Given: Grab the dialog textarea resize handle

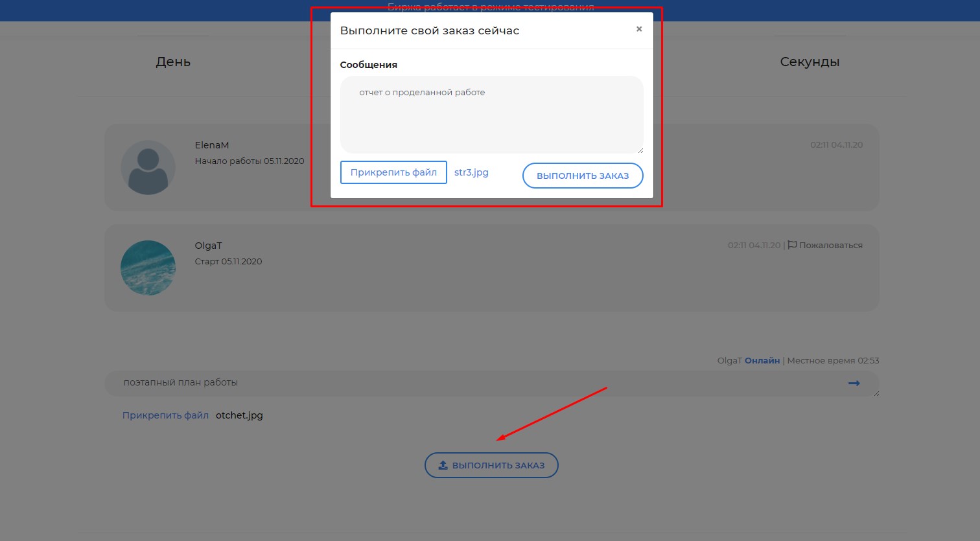Looking at the screenshot, I should point(640,150).
